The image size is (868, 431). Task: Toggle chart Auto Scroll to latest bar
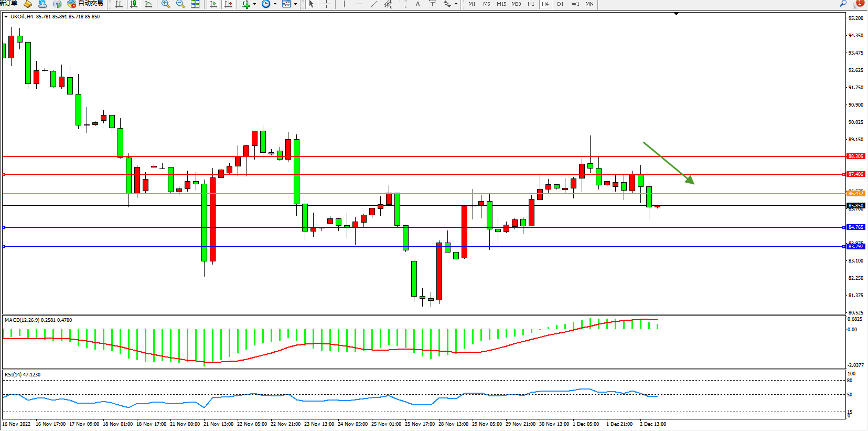tap(213, 4)
